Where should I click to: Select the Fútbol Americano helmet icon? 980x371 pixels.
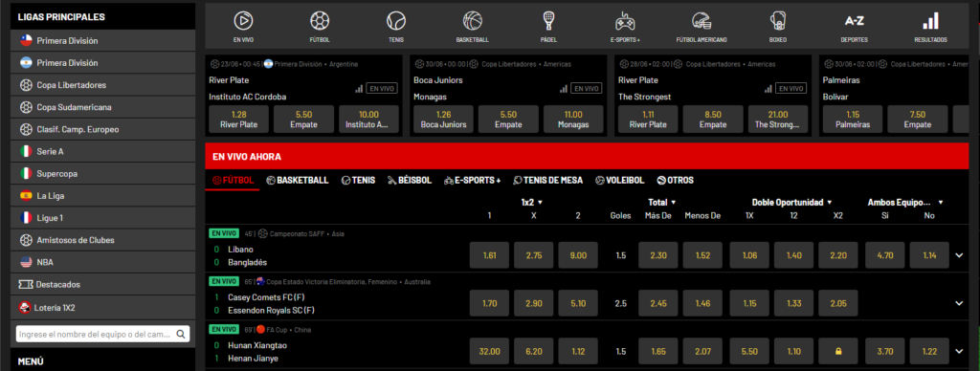pyautogui.click(x=702, y=21)
